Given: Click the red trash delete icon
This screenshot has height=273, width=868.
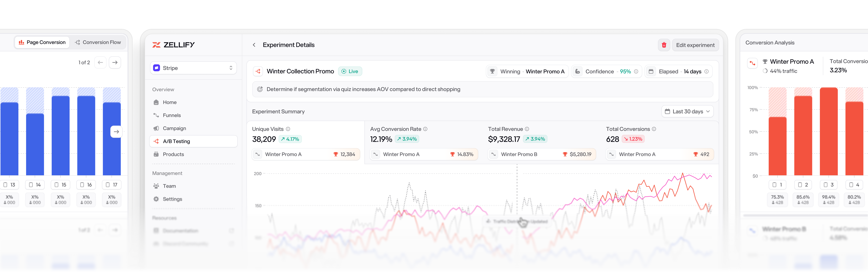Looking at the screenshot, I should 664,45.
